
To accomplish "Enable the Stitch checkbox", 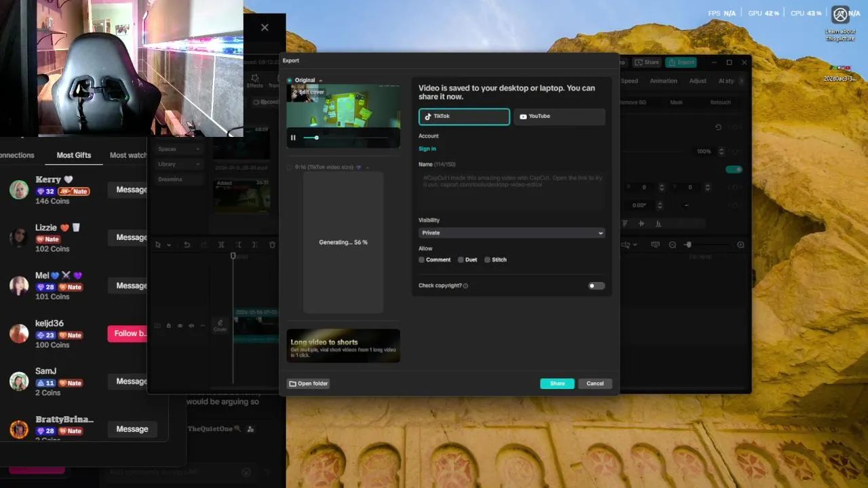I will click(487, 260).
